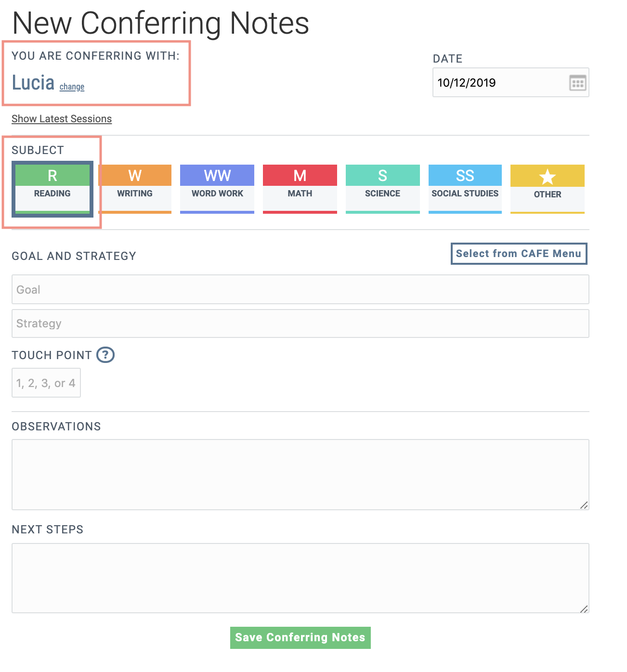
Task: Click inside the Next Steps text area
Action: tap(300, 578)
